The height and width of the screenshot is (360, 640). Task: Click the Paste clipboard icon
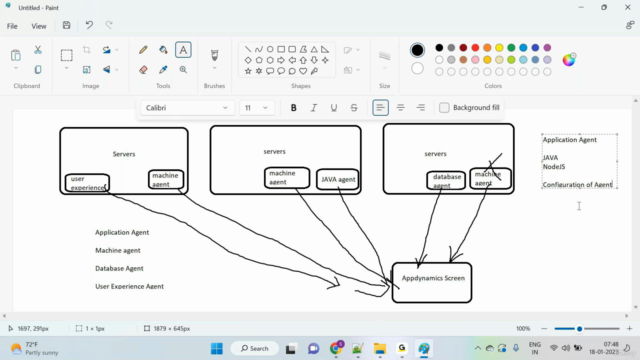pos(16,55)
